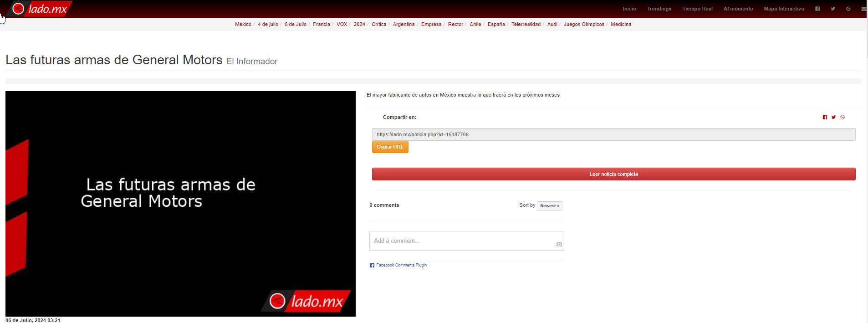Open Al momento page
The height and width of the screenshot is (323, 868).
(738, 9)
